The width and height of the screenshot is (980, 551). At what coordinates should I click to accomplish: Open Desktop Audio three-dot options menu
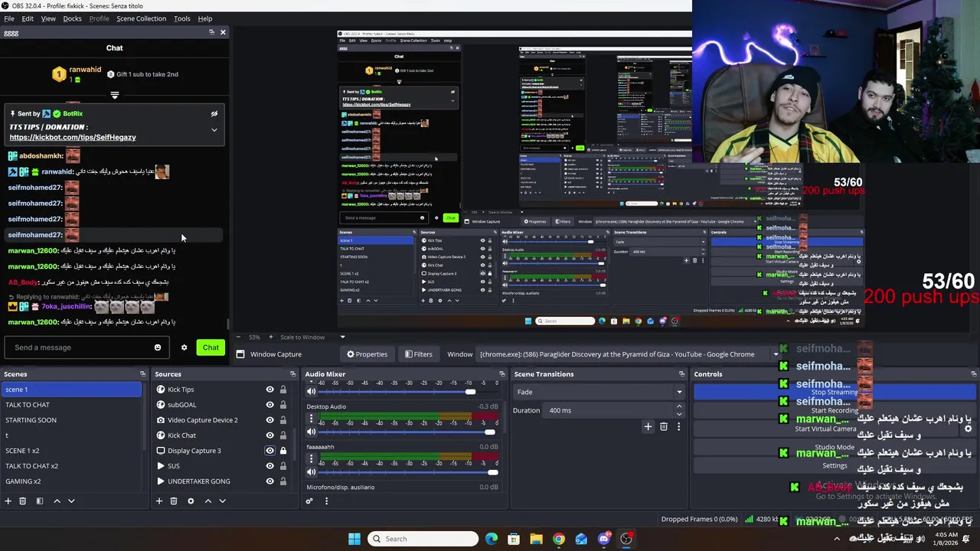click(311, 419)
